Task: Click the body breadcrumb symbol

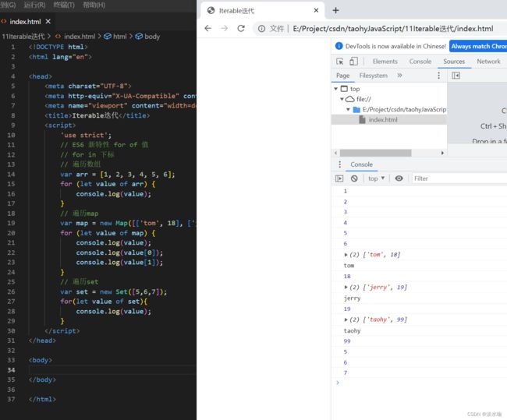Action: point(147,36)
